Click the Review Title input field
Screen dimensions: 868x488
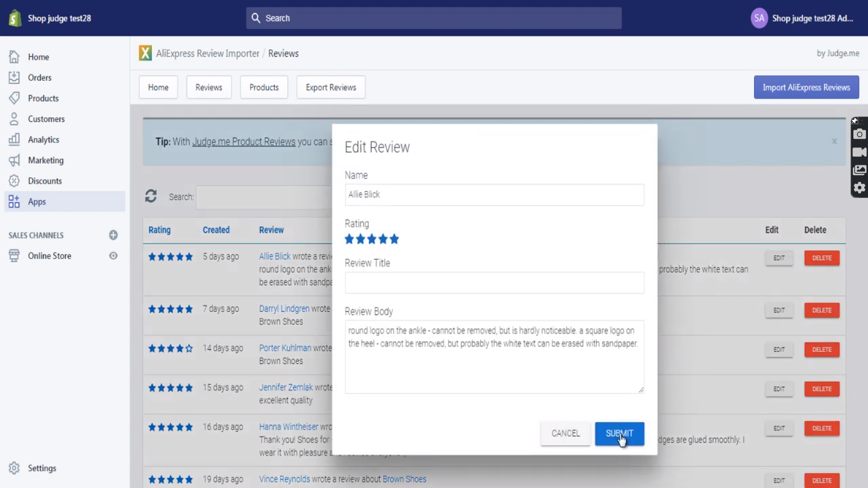coord(494,283)
